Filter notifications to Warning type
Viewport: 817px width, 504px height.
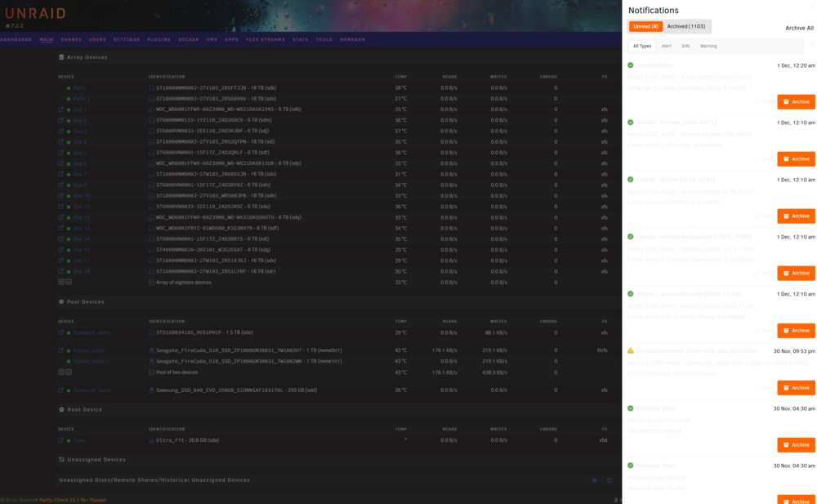(708, 46)
